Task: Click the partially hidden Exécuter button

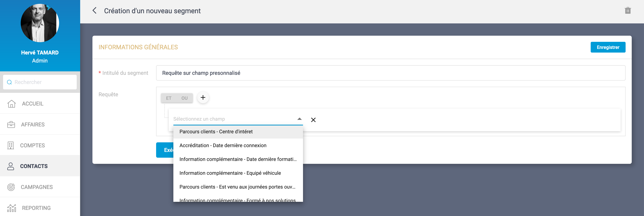Action: 165,150
